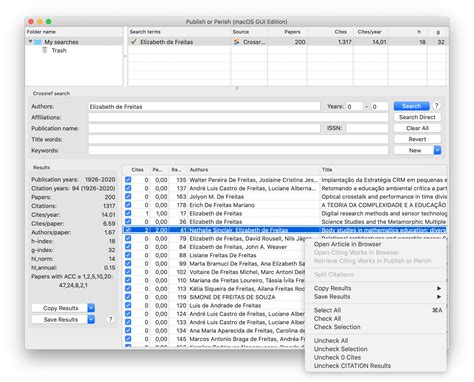Screen dimensions: 474x382
Task: Open the New button dropdown arrow
Action: click(437, 150)
